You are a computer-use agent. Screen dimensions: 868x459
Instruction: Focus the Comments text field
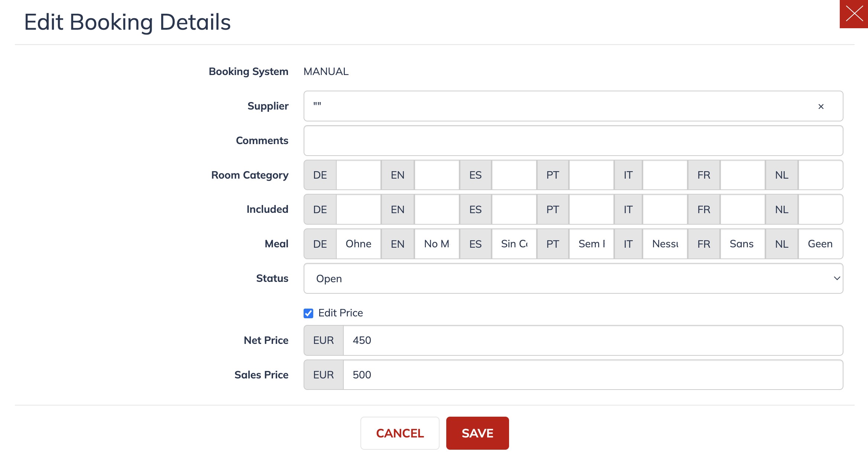click(x=573, y=140)
